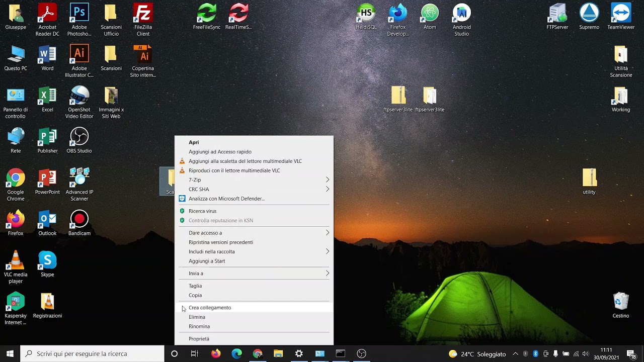Choose Analizza con Microsoft Defender
644x362 pixels.
tap(254, 199)
